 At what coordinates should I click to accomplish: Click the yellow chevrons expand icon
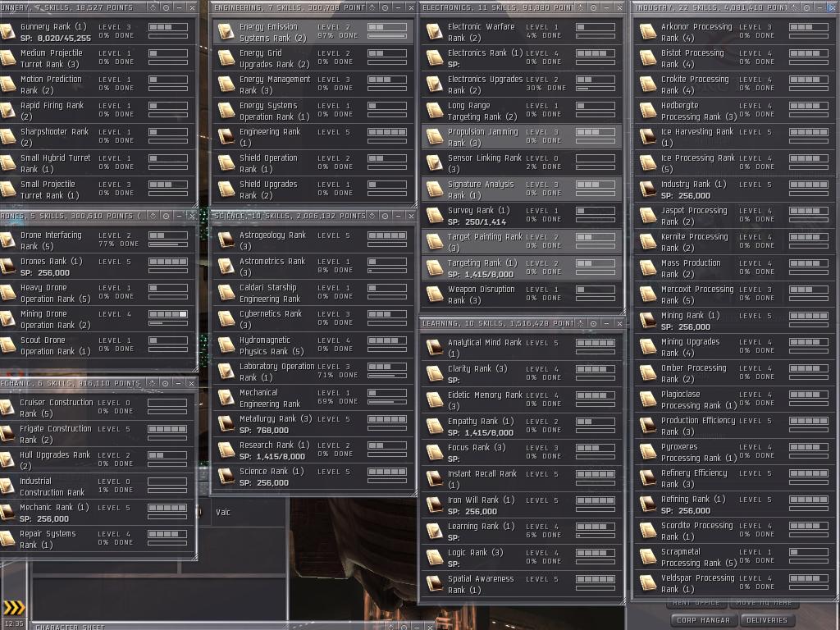pos(14,608)
